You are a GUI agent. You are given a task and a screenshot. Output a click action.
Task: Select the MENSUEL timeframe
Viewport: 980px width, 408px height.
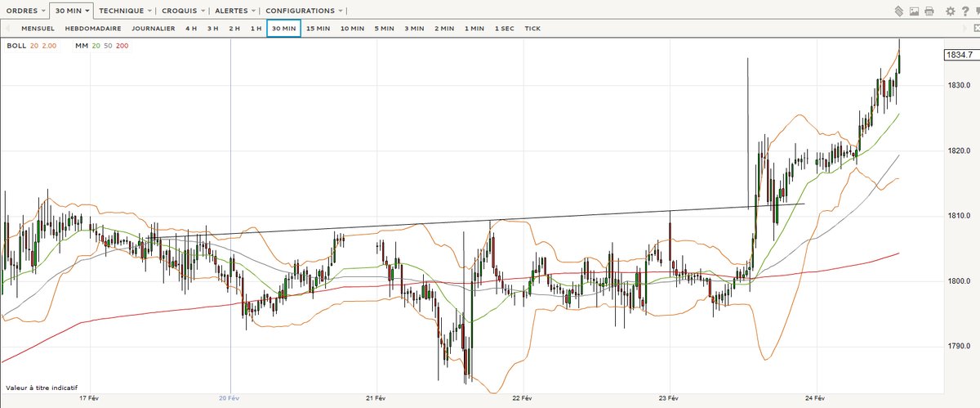coord(38,28)
